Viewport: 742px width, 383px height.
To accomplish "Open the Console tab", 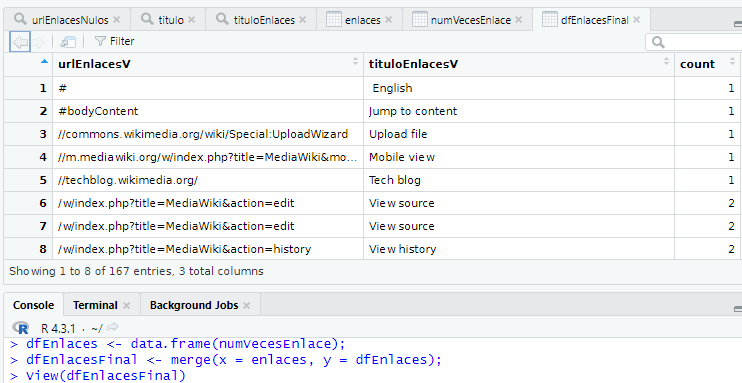I will pos(33,305).
